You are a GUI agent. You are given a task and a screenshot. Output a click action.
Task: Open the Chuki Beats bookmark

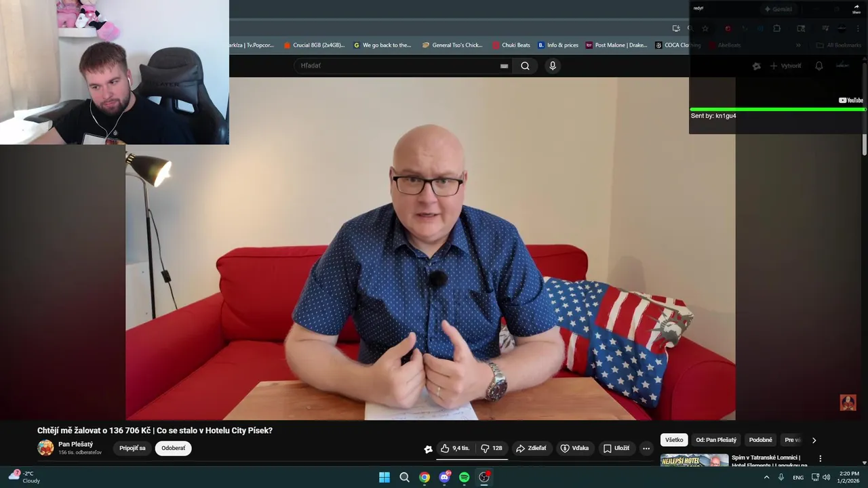pos(511,45)
